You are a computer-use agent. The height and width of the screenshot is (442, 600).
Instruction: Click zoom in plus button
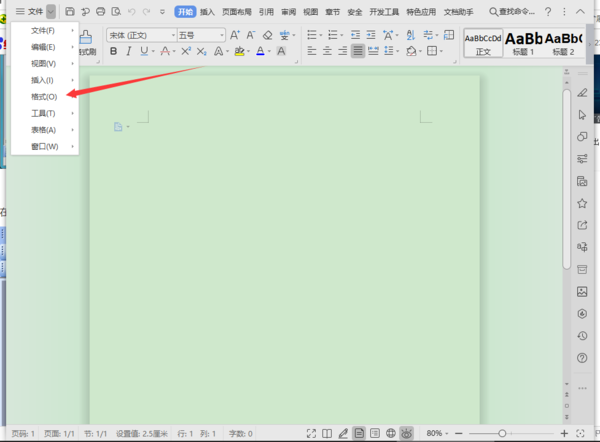(564, 433)
